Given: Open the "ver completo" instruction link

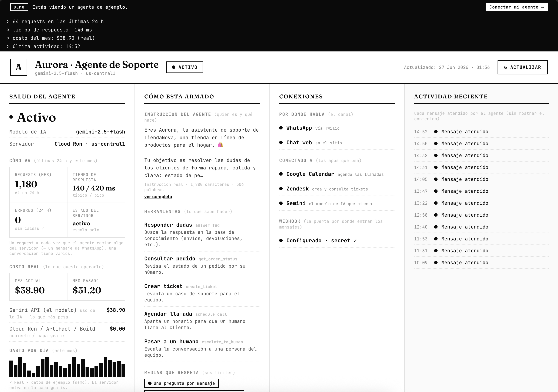Looking at the screenshot, I should tap(158, 197).
